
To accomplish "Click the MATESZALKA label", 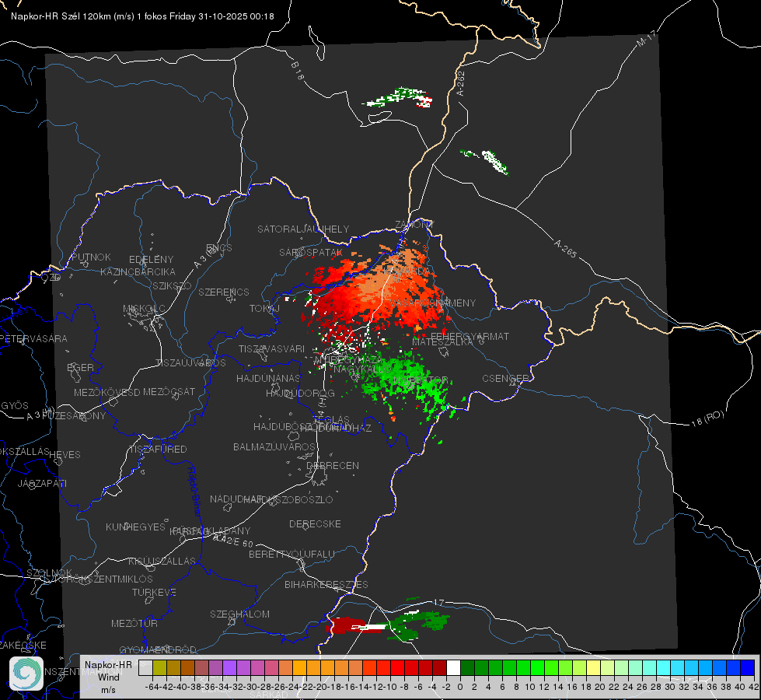I will 442,341.
